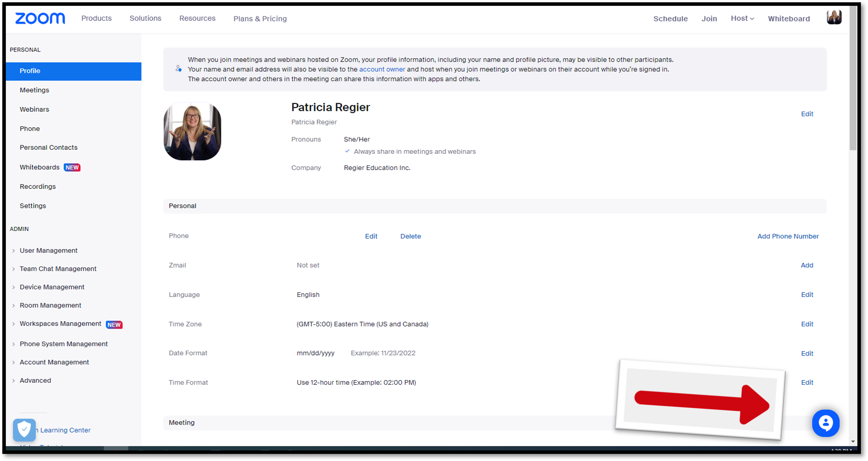Click the 'English' language value

(x=308, y=294)
